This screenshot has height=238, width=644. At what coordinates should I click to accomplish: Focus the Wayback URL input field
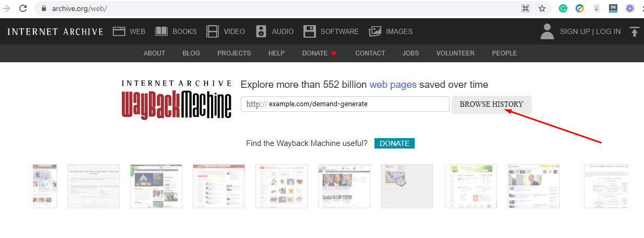[x=345, y=104]
